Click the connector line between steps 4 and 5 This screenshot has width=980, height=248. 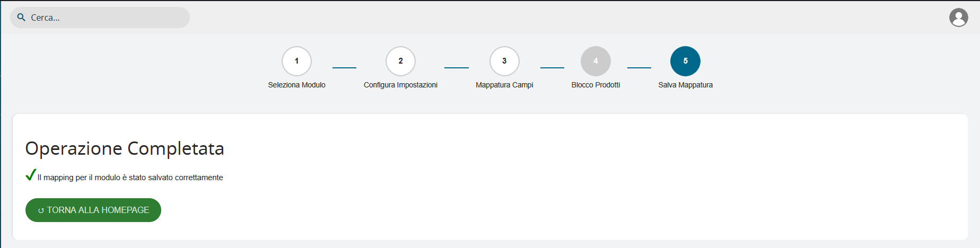(x=639, y=68)
